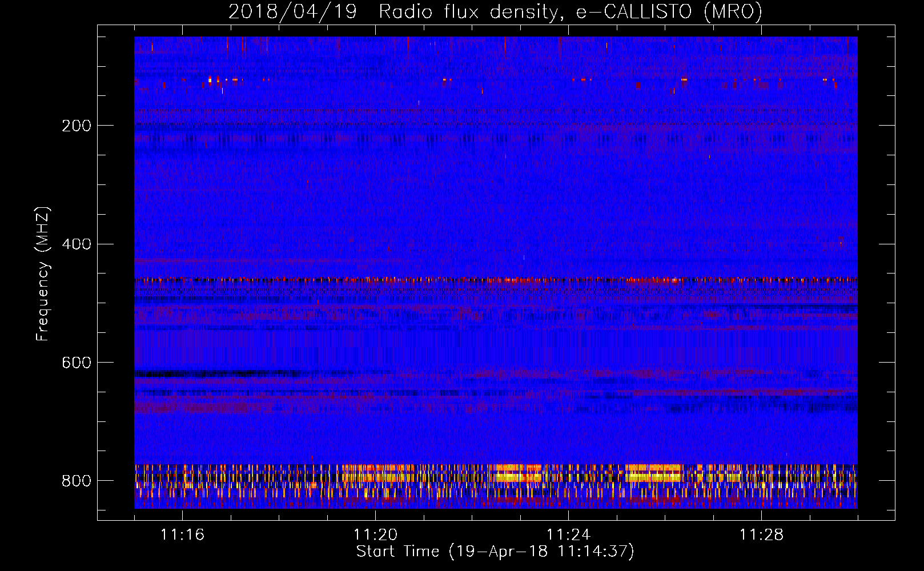
Task: Click the plot title 'Radio flux density, e-CALLISTO (MRO)'
Action: (571, 11)
